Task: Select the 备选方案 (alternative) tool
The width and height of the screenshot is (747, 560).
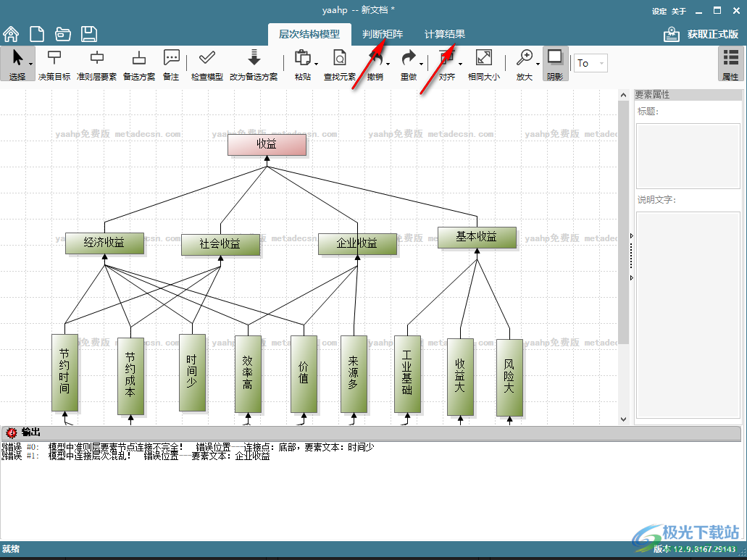Action: 139,64
